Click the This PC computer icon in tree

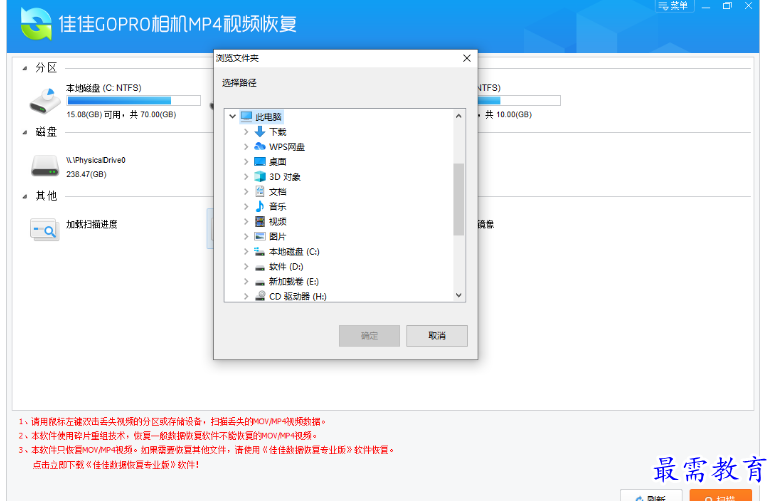tap(246, 117)
